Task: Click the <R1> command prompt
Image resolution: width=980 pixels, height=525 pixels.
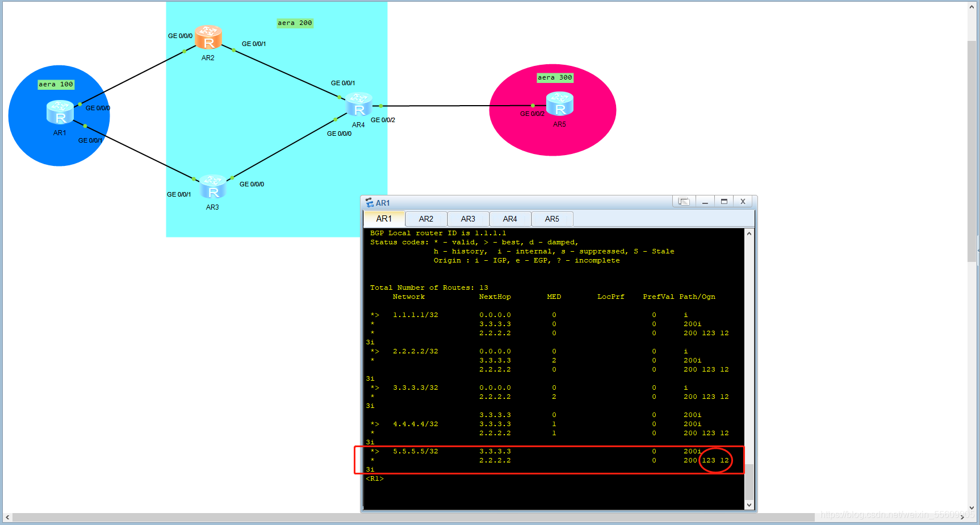Action: pyautogui.click(x=375, y=478)
